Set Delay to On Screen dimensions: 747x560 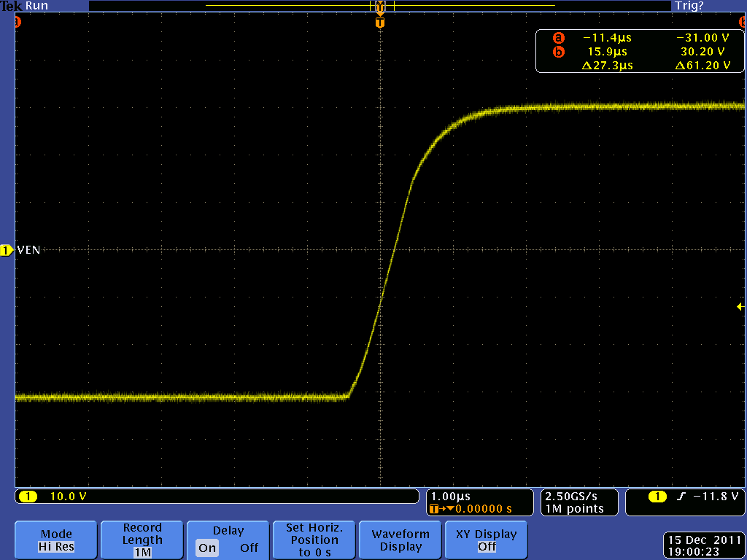[x=207, y=548]
